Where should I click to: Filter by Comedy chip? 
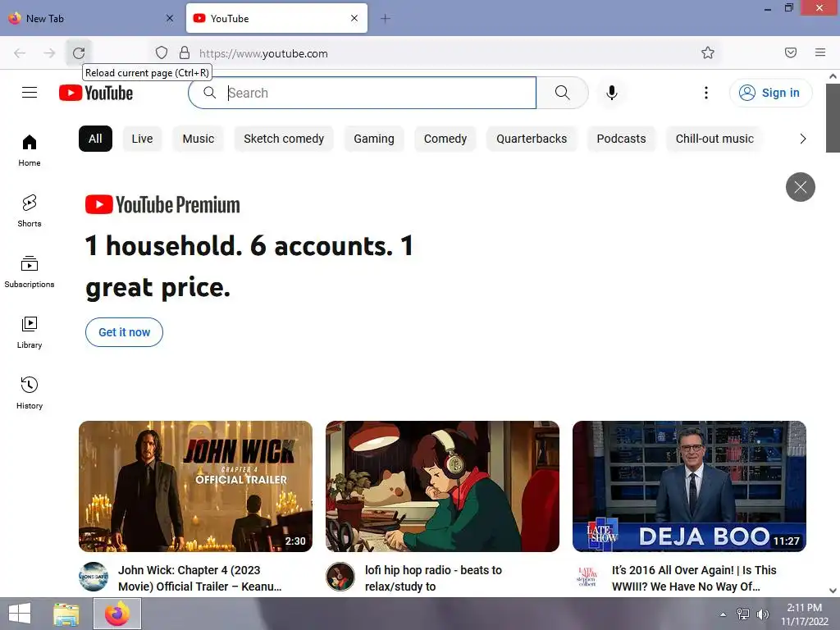click(x=445, y=139)
